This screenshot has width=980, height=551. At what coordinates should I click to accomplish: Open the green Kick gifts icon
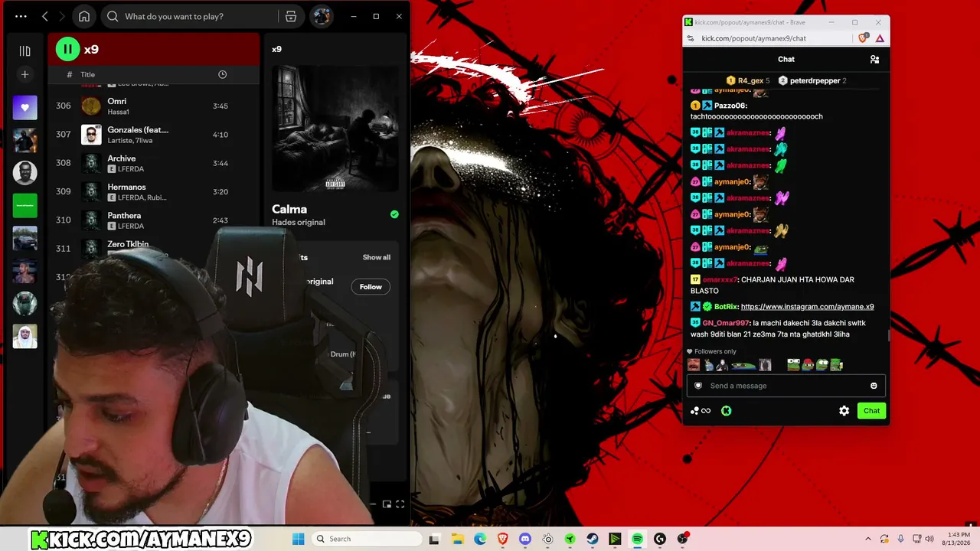tap(726, 411)
